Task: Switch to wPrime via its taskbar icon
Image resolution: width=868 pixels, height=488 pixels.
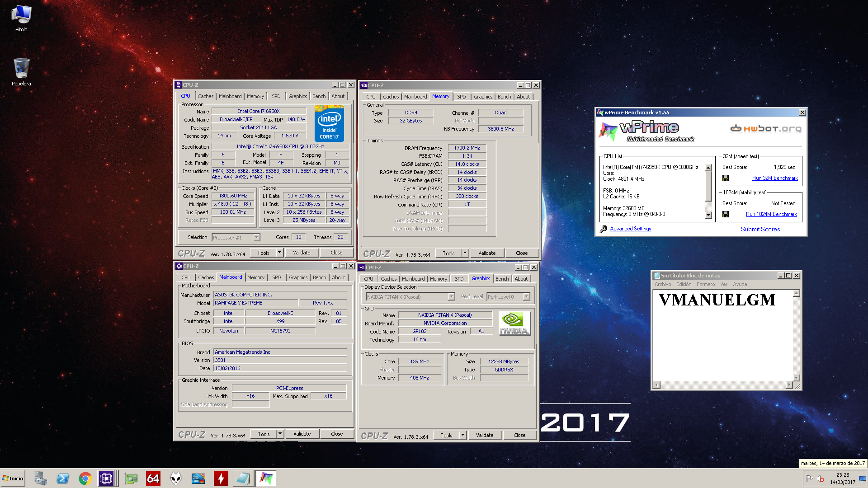Action: [266, 479]
